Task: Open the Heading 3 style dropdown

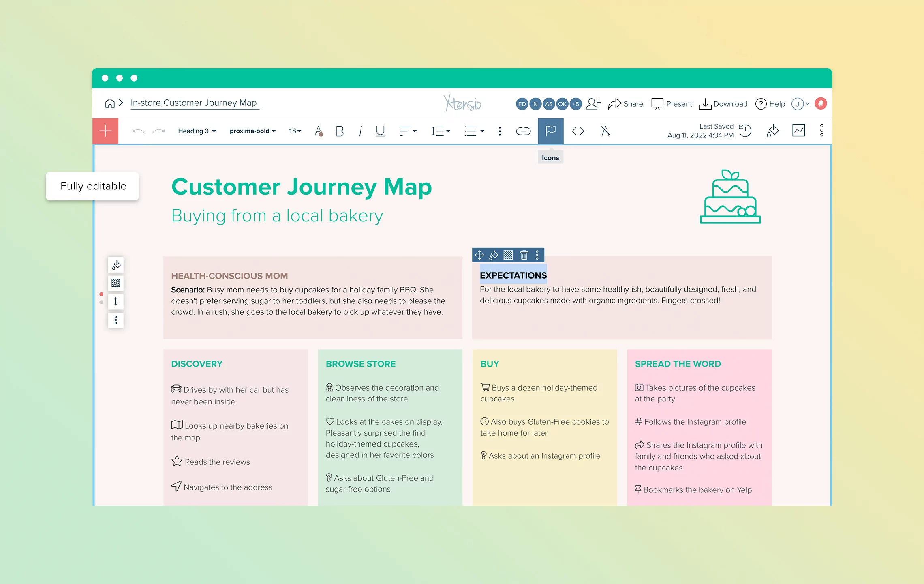Action: point(197,131)
